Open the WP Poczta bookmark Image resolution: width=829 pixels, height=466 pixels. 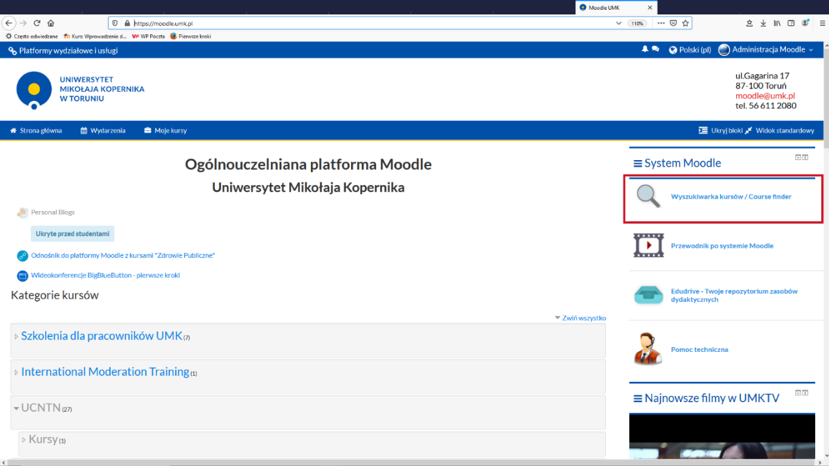pyautogui.click(x=149, y=36)
